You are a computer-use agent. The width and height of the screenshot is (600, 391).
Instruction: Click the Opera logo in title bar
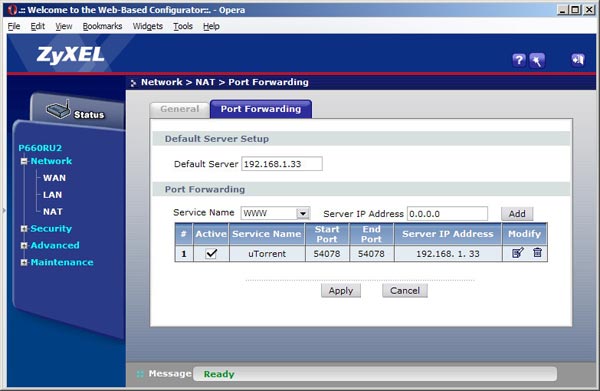(x=12, y=10)
